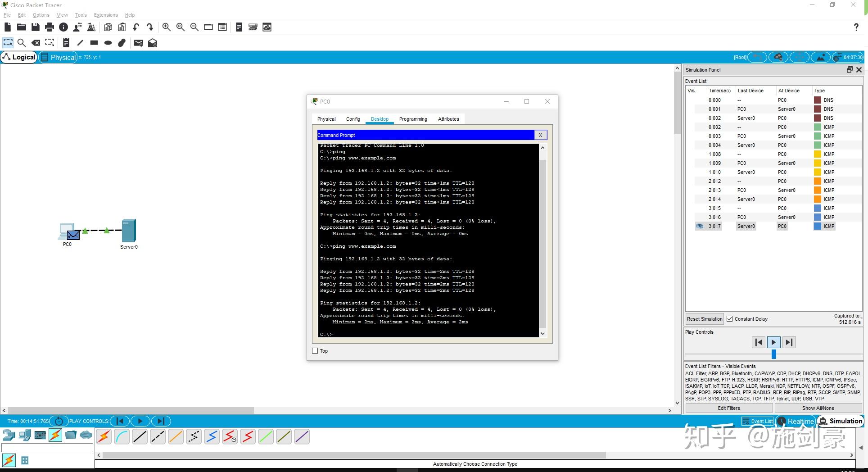Save the network with floppy icon
Viewport: 868px width, 472px height.
(35, 27)
